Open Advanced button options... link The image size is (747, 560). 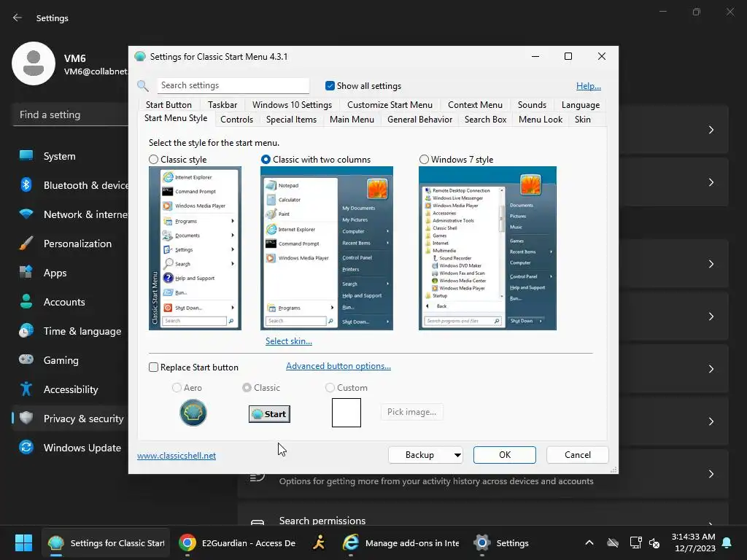pos(338,366)
